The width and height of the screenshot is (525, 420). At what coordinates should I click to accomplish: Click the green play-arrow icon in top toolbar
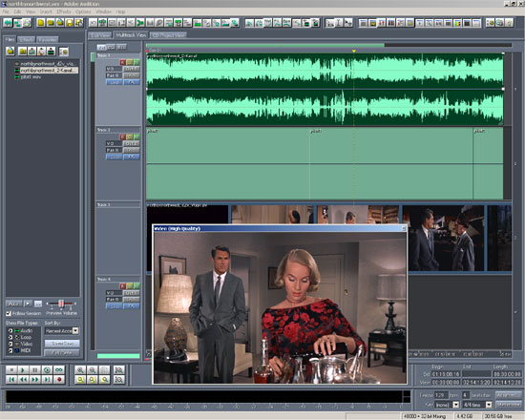point(140,23)
